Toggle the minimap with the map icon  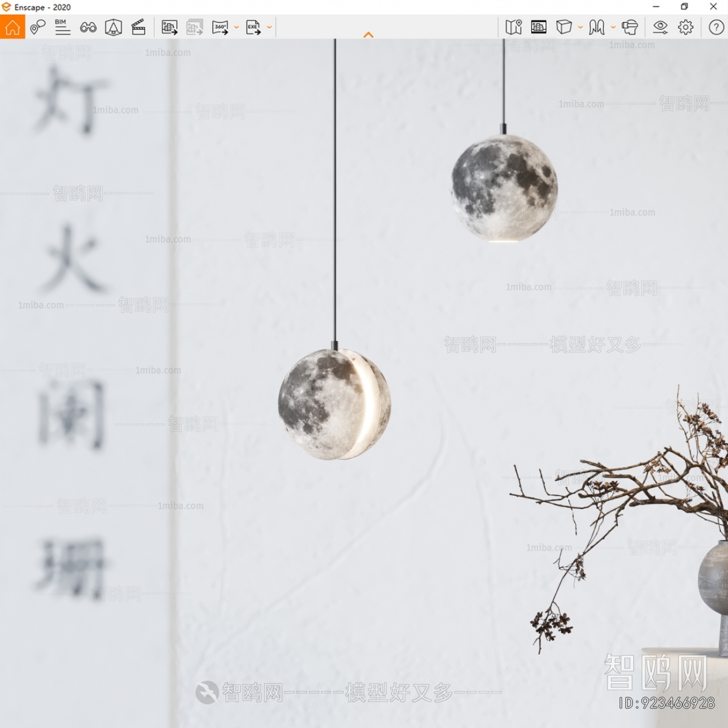pyautogui.click(x=513, y=27)
